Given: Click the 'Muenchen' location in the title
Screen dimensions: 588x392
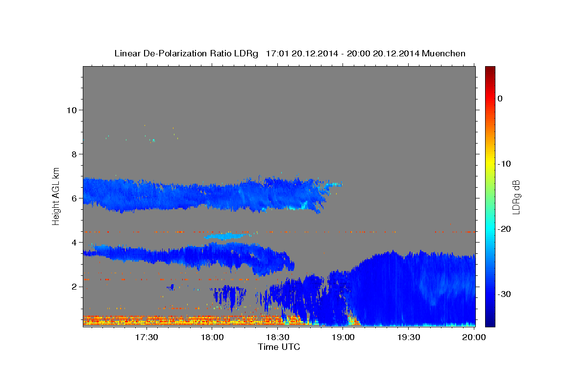Looking at the screenshot, I should click(444, 53).
